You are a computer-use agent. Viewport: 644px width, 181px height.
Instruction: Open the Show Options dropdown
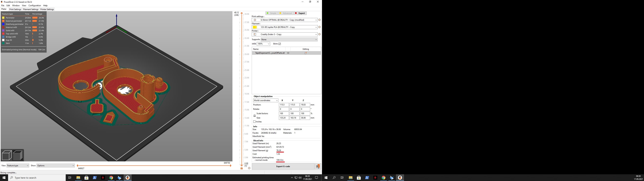click(56, 166)
